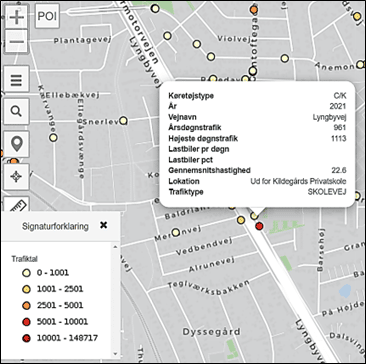Click the orange marker on Gentoftegade
Screen dimensions: 366x364
(x=254, y=10)
